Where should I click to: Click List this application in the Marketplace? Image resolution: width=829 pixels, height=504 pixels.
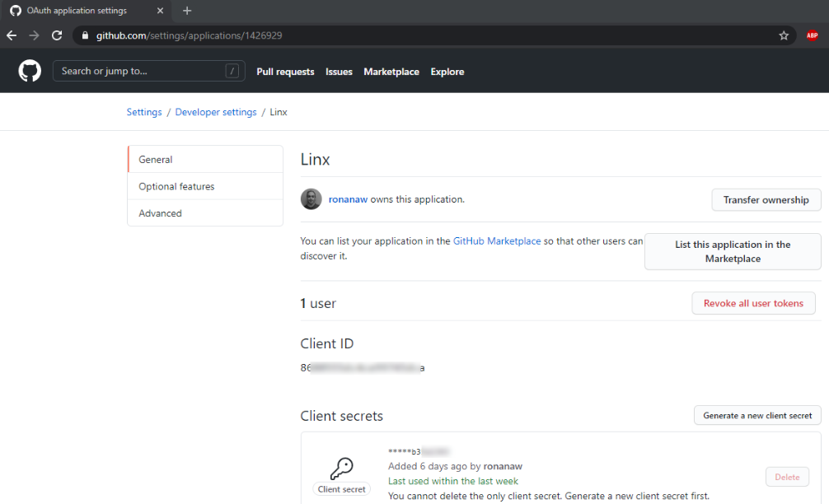(x=732, y=251)
